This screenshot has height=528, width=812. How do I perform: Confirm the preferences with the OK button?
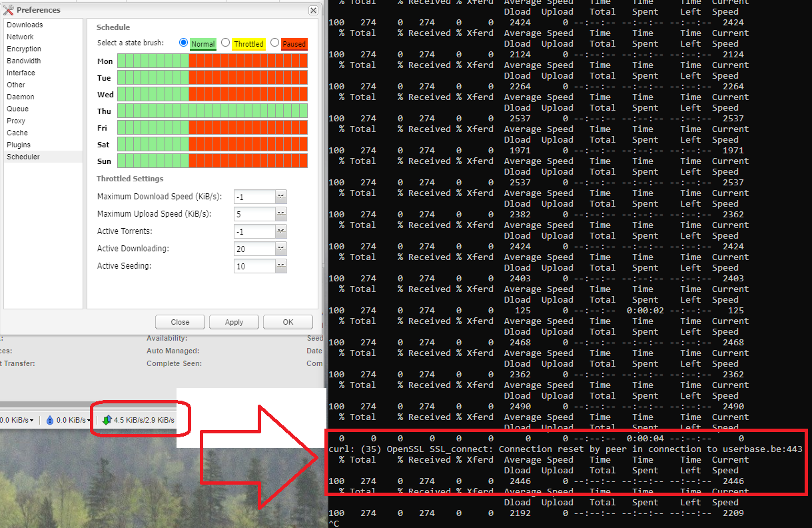click(x=288, y=322)
